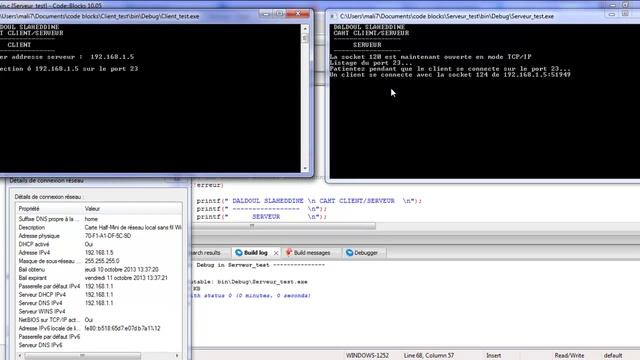Select the Adresse IPv6 locale row
Image resolution: width=640 pixels, height=360 pixels.
[x=99, y=328]
